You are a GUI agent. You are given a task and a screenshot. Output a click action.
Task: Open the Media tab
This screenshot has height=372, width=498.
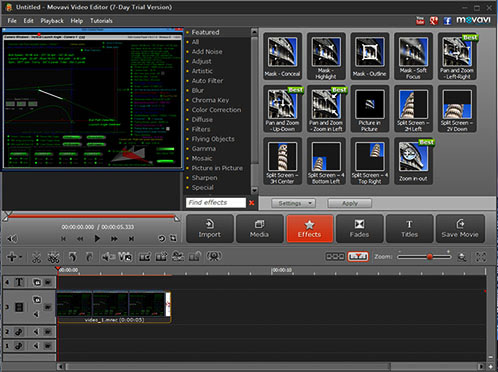[259, 229]
